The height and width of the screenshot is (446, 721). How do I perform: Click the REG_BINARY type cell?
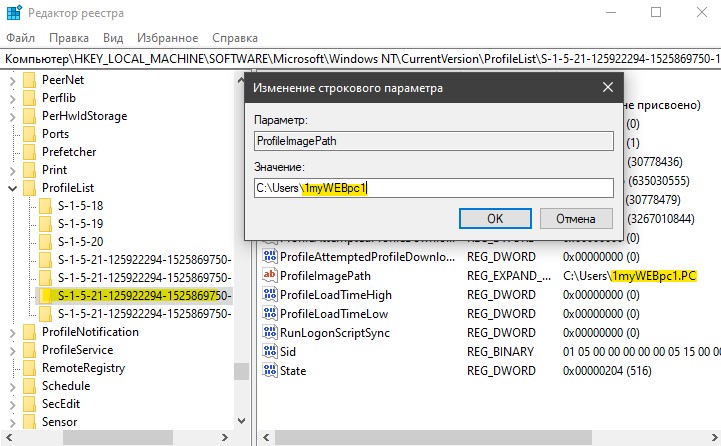(500, 352)
